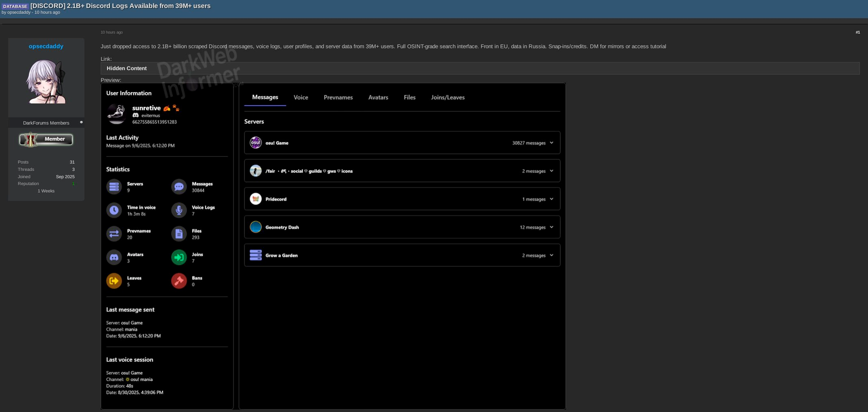Expand the Grow a Garden row chevron
868x412 pixels.
(552, 255)
